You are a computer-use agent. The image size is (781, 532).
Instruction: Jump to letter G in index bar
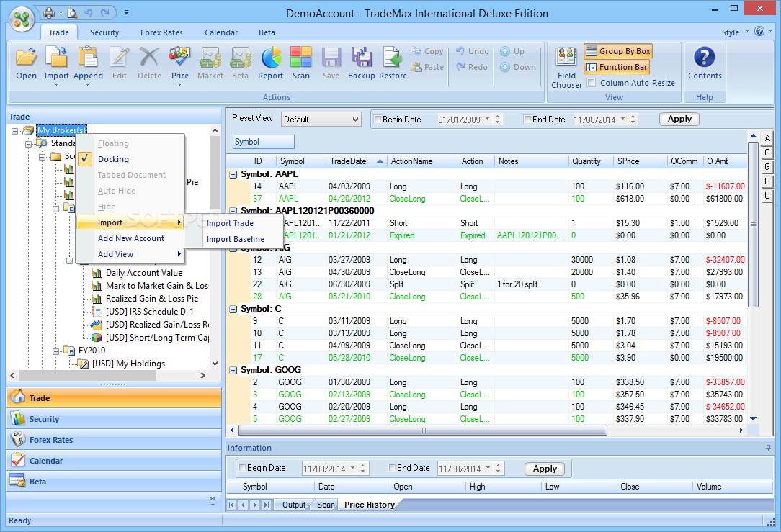click(x=767, y=167)
